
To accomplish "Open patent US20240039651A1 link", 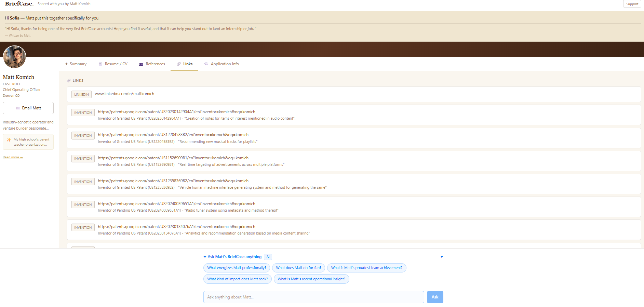I will tap(176, 204).
